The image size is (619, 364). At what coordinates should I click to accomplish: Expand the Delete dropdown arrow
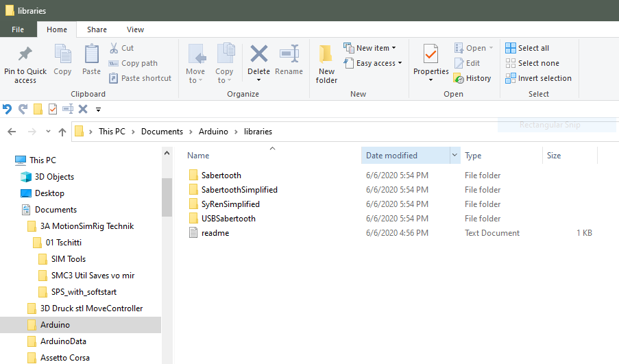point(259,80)
